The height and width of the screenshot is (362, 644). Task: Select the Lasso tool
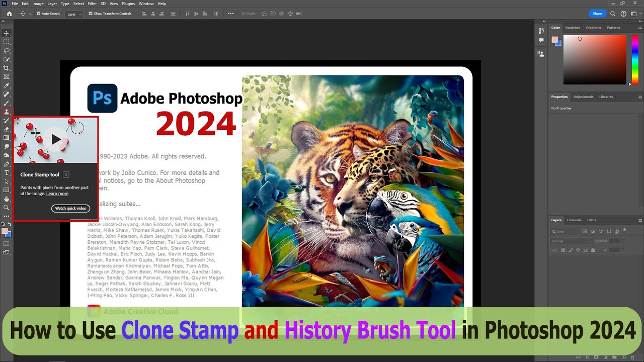pos(7,51)
